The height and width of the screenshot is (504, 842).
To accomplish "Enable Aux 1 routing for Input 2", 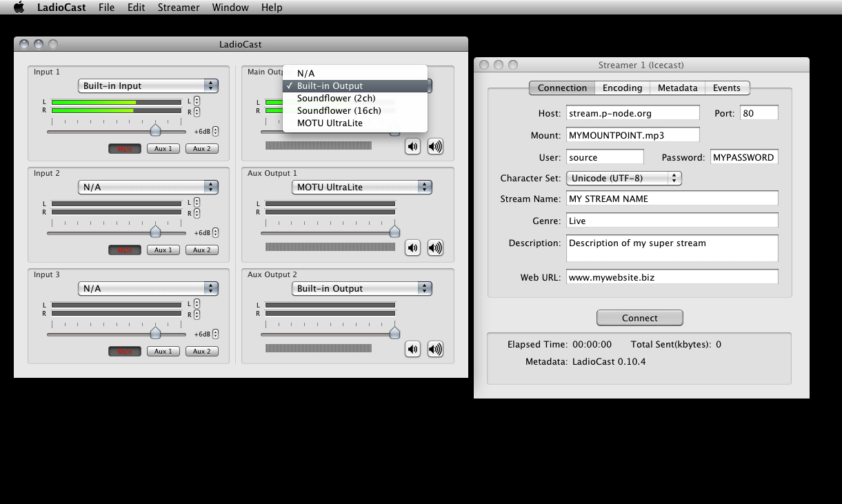I will click(163, 250).
